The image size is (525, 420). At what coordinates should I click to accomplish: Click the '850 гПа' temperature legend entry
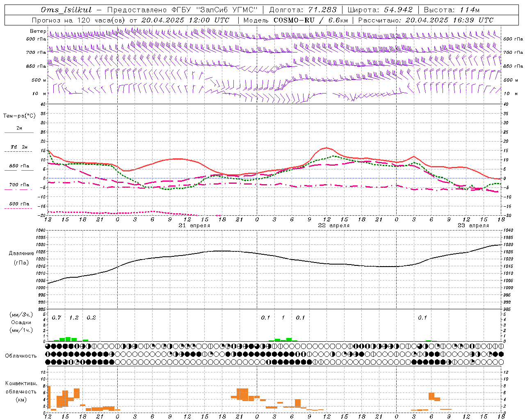point(19,166)
